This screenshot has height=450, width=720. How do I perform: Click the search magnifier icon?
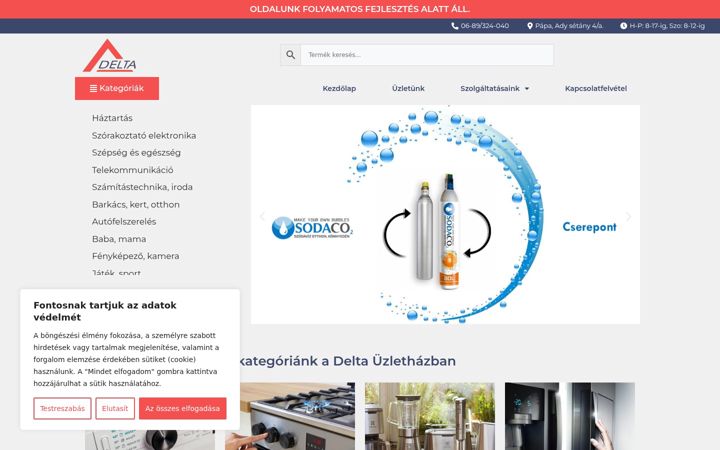pos(291,55)
